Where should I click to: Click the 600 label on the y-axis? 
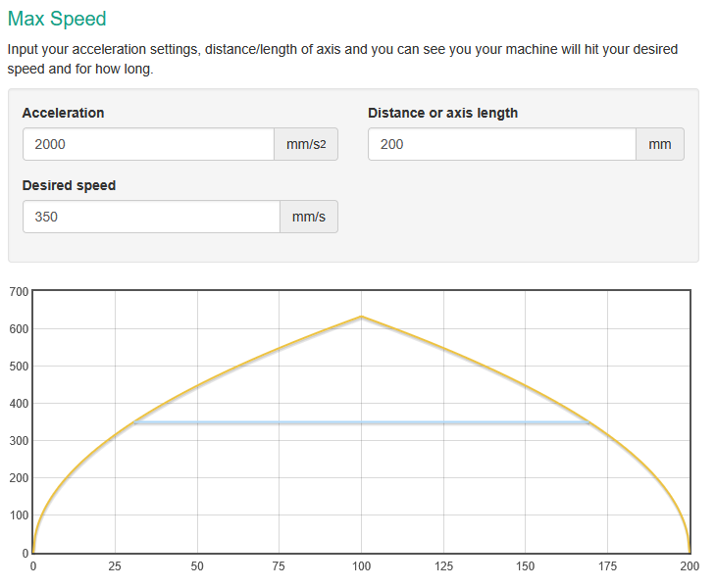[20, 329]
